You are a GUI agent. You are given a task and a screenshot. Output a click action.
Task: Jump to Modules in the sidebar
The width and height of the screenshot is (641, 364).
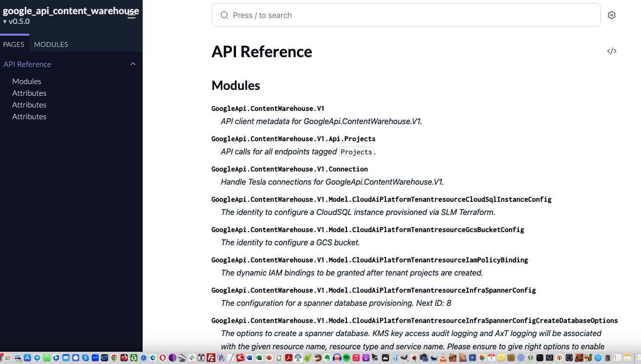[x=27, y=81]
